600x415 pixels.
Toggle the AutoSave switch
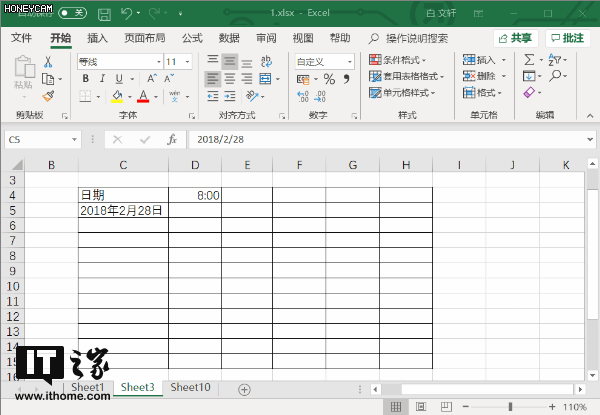(x=72, y=13)
